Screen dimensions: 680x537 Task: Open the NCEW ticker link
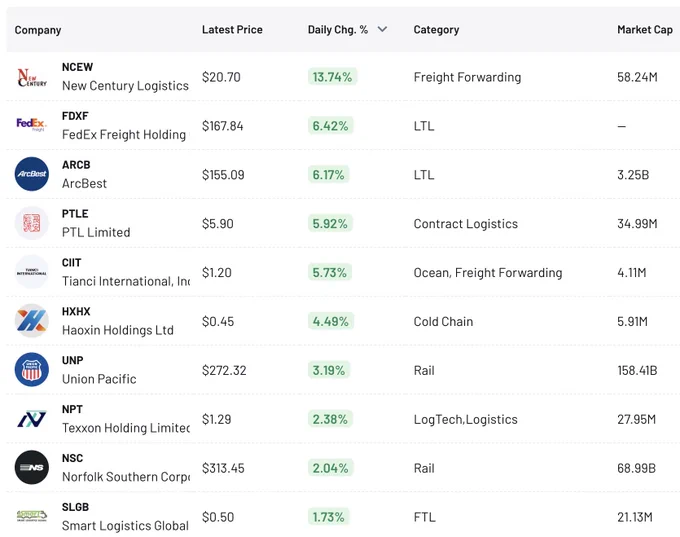(x=77, y=67)
